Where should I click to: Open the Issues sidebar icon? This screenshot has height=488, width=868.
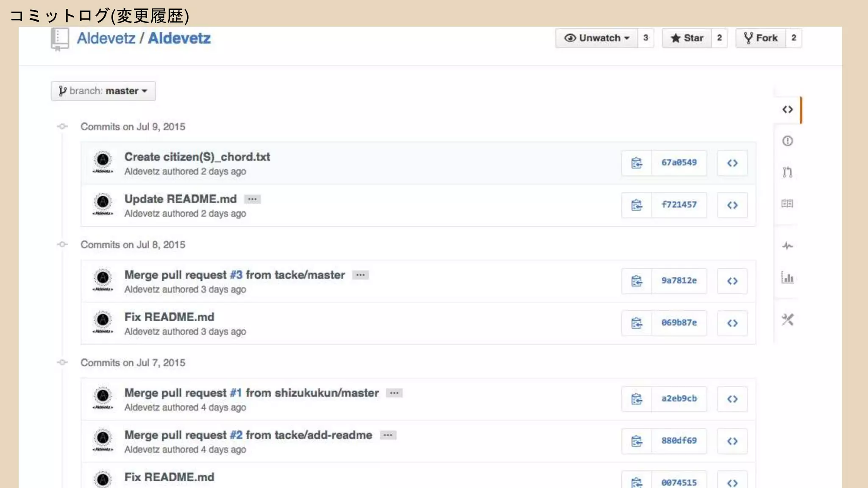coord(787,141)
